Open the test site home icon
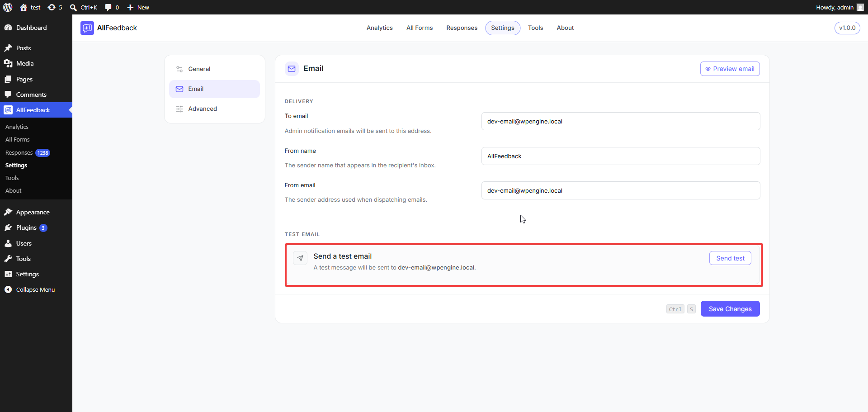 point(24,7)
